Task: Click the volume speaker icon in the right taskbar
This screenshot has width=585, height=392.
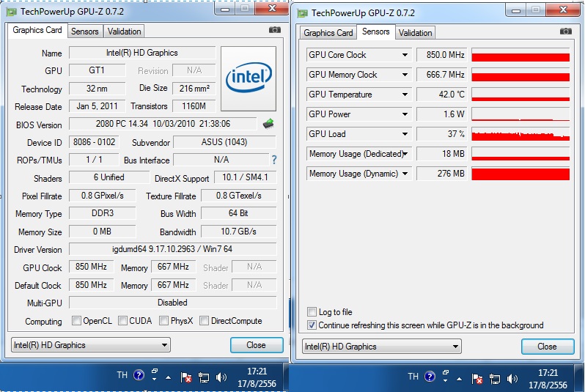Action: pos(512,379)
